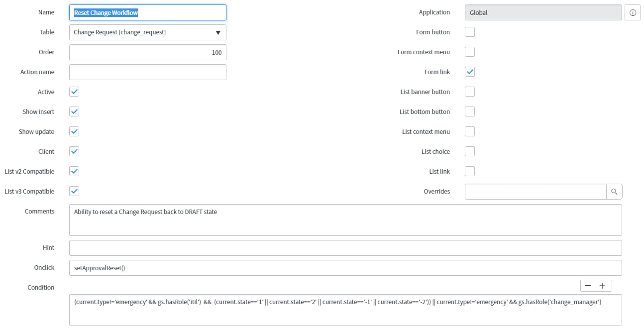Click into the Condition script text area
Image resolution: width=644 pixels, height=329 pixels.
tap(345, 310)
